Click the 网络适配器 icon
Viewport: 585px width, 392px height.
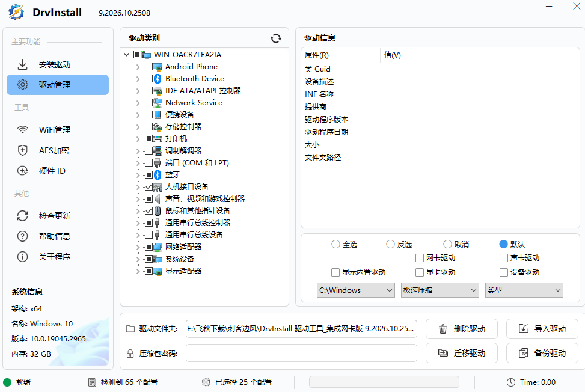(x=158, y=247)
